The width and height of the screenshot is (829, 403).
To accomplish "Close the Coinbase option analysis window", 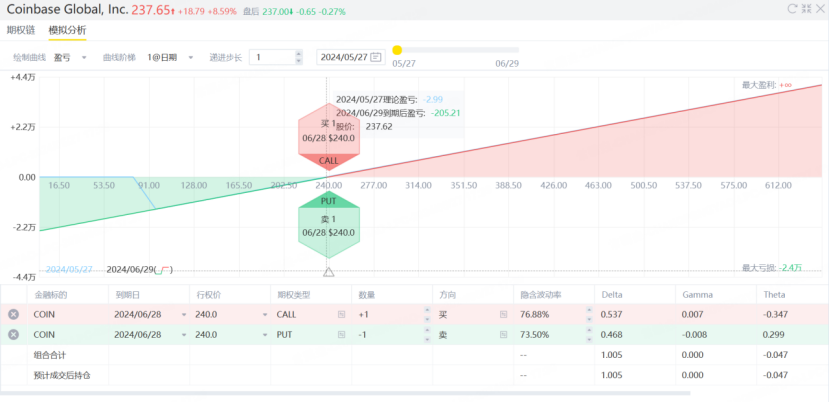I will (820, 8).
